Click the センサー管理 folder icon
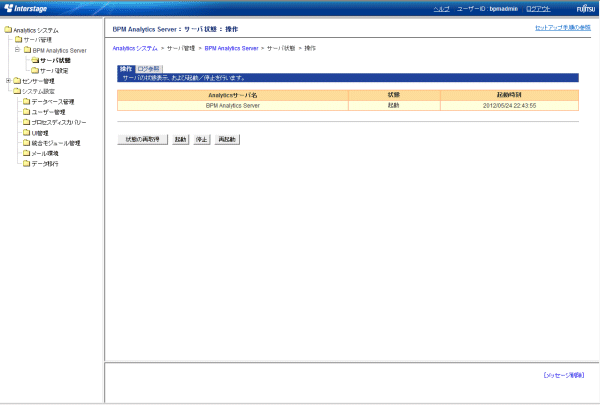 pyautogui.click(x=17, y=81)
